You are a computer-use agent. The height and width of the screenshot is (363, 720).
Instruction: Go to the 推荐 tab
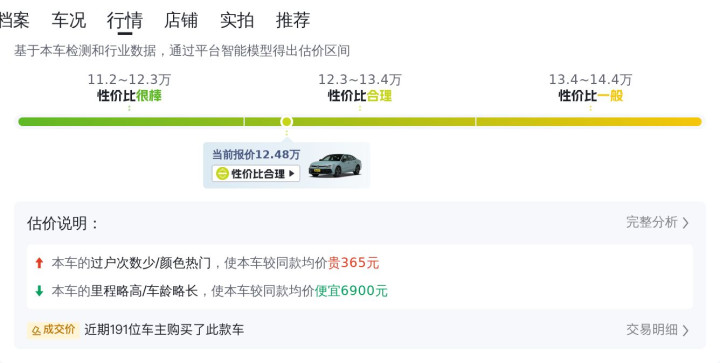(x=293, y=20)
